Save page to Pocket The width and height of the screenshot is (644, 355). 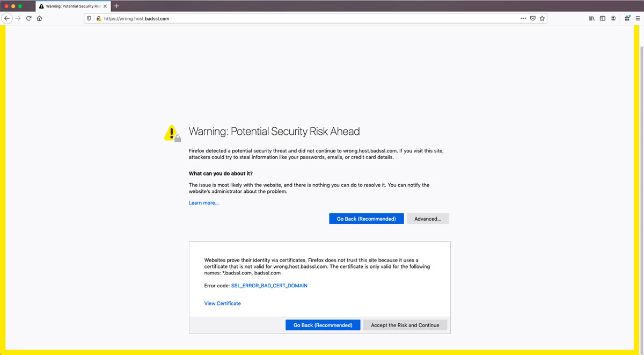533,18
